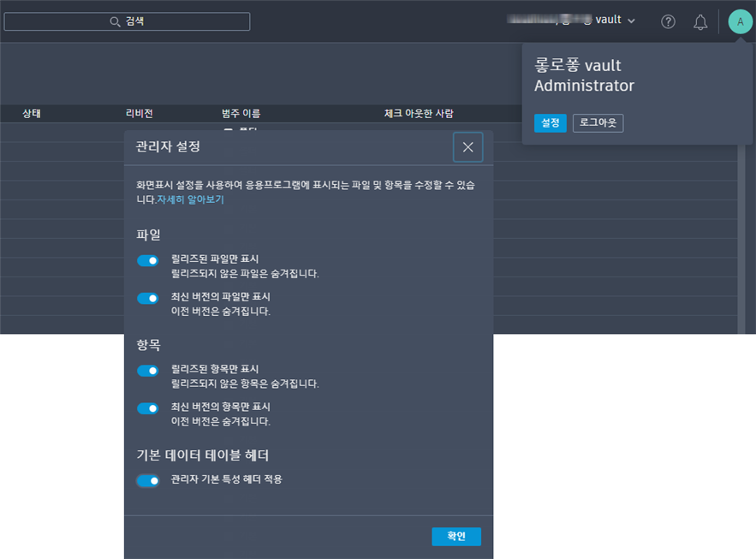756x559 pixels.
Task: Toggle 릴리즈된 파일만 표시 switch
Action: (148, 261)
